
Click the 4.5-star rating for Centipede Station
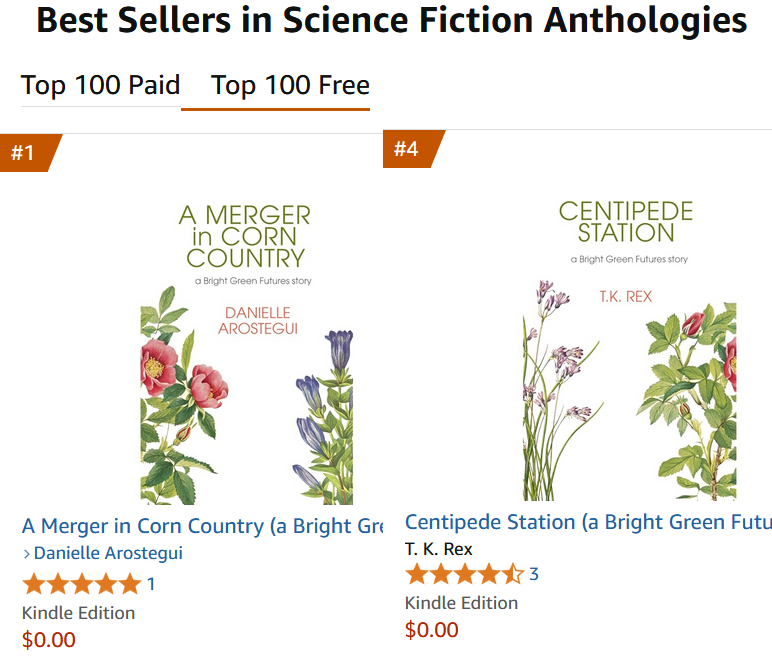[x=464, y=574]
